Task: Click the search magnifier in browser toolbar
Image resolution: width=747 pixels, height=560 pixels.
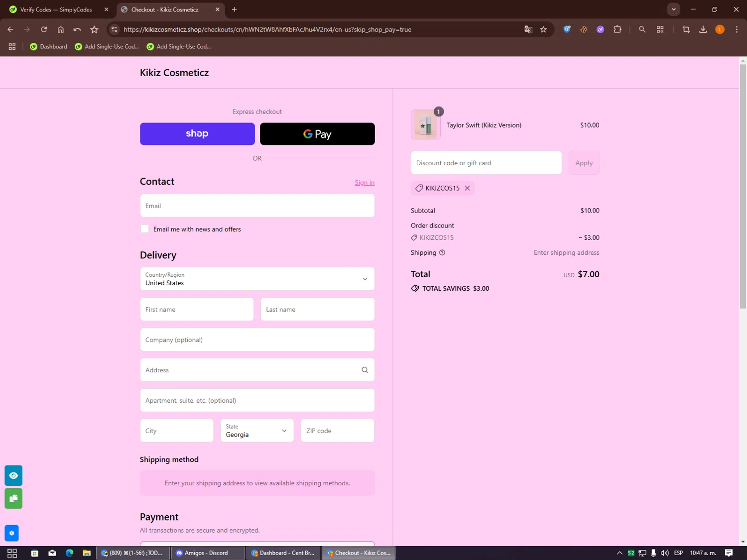Action: coord(642,29)
